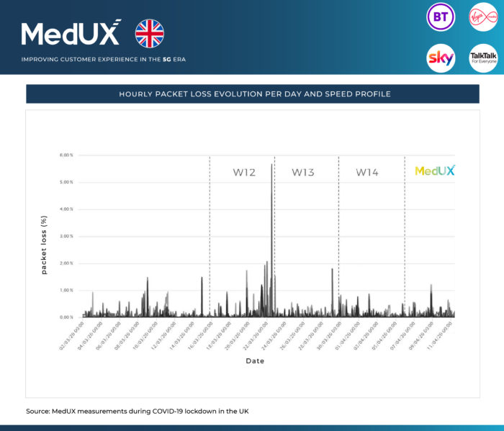
Task: Click the Improving Customer Experience tagline
Action: coord(103,59)
